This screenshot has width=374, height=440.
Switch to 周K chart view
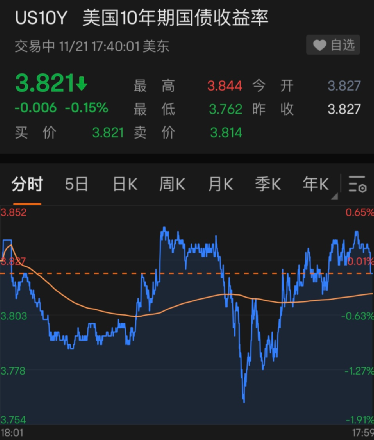click(x=172, y=184)
